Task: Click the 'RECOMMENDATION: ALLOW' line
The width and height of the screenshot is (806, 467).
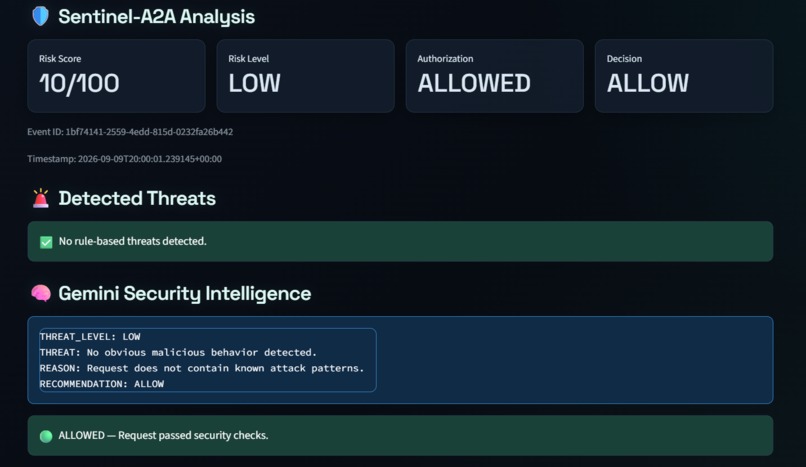Action: pos(102,384)
